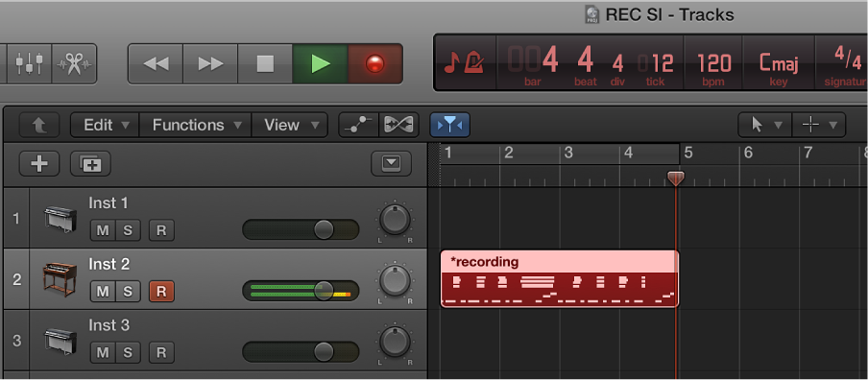Open the track header options dropdown button
Image resolution: width=868 pixels, height=380 pixels.
(392, 163)
